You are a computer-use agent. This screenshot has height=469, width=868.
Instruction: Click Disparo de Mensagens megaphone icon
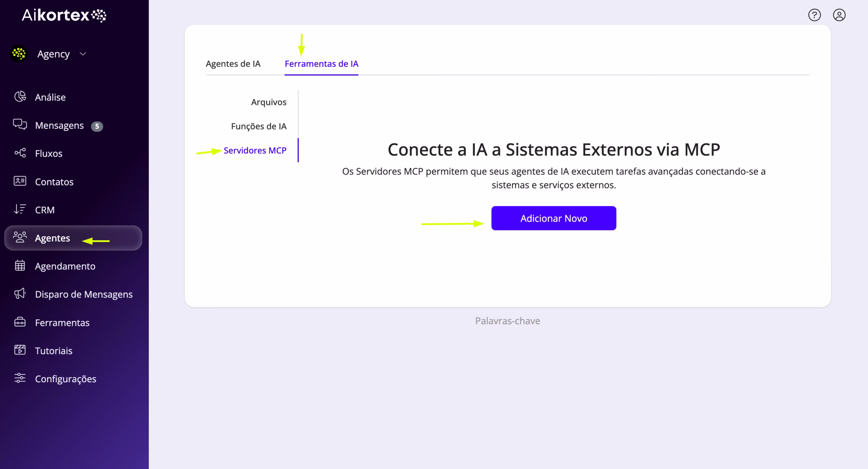pyautogui.click(x=20, y=294)
